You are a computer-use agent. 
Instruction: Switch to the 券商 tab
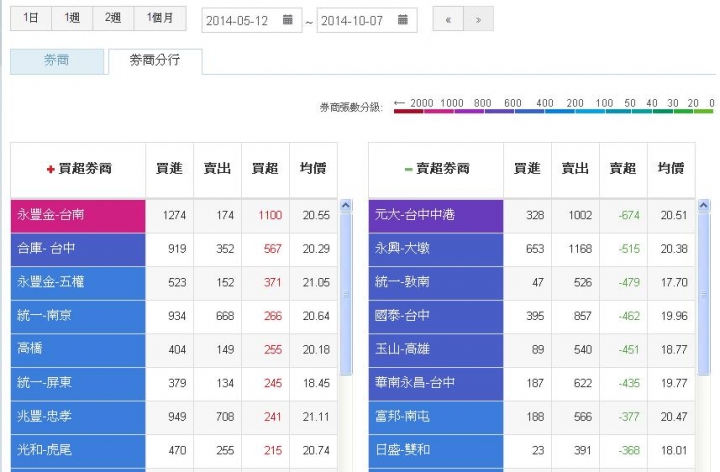point(57,61)
